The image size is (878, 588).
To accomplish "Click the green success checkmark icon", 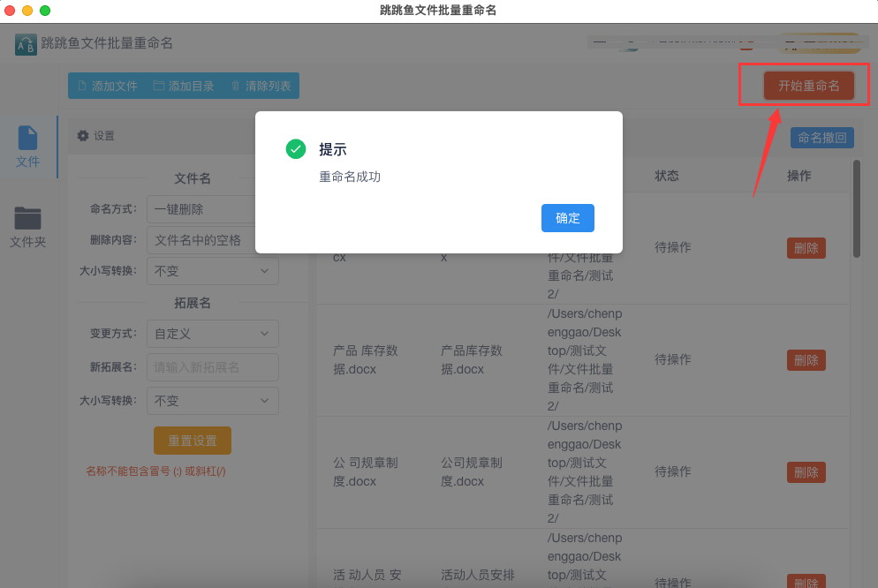I will pos(296,149).
